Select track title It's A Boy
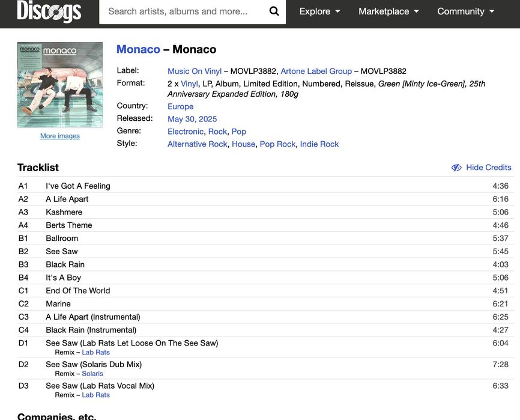Image resolution: width=520 pixels, height=420 pixels. click(63, 278)
